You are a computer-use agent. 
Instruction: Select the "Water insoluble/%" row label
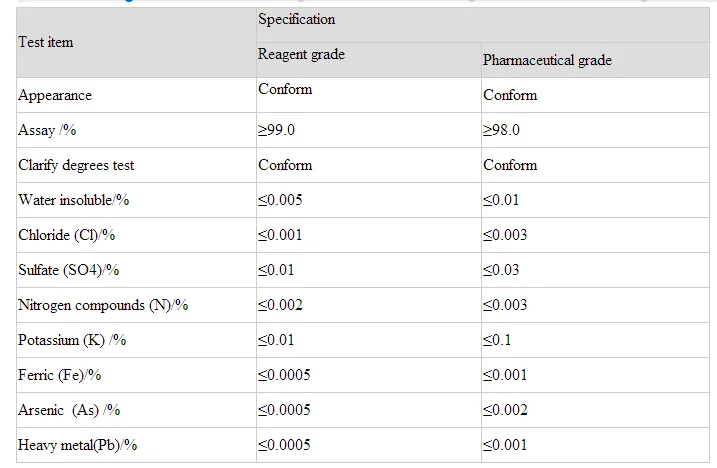pos(74,200)
